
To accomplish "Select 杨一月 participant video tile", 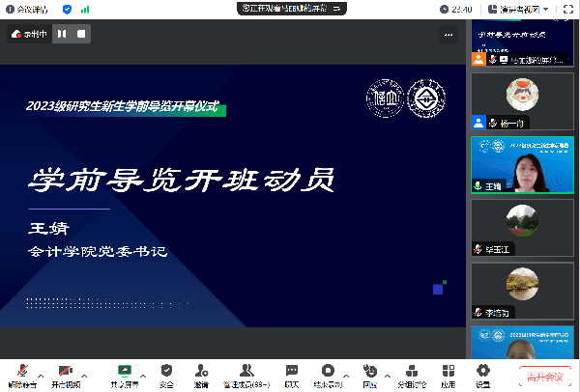I will point(522,101).
